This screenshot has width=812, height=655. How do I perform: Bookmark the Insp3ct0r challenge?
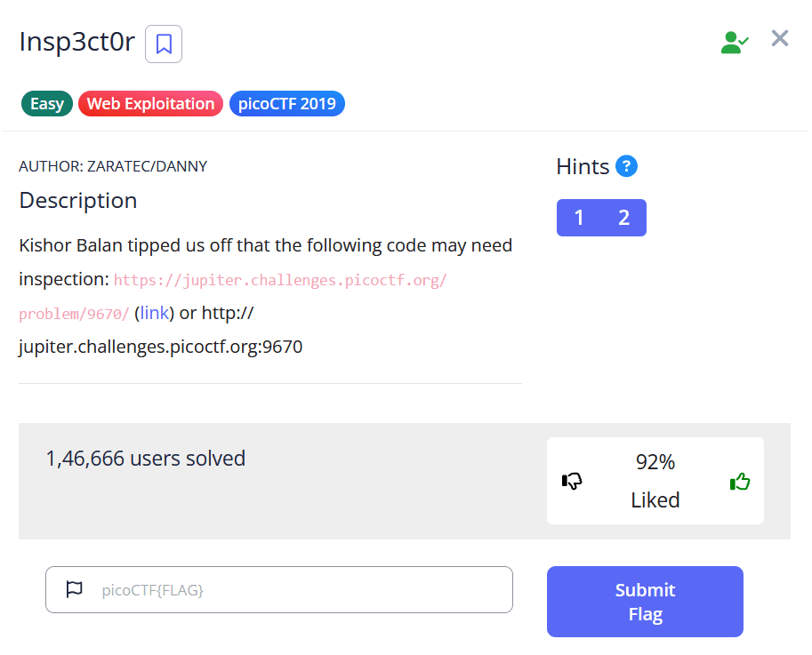pyautogui.click(x=164, y=44)
